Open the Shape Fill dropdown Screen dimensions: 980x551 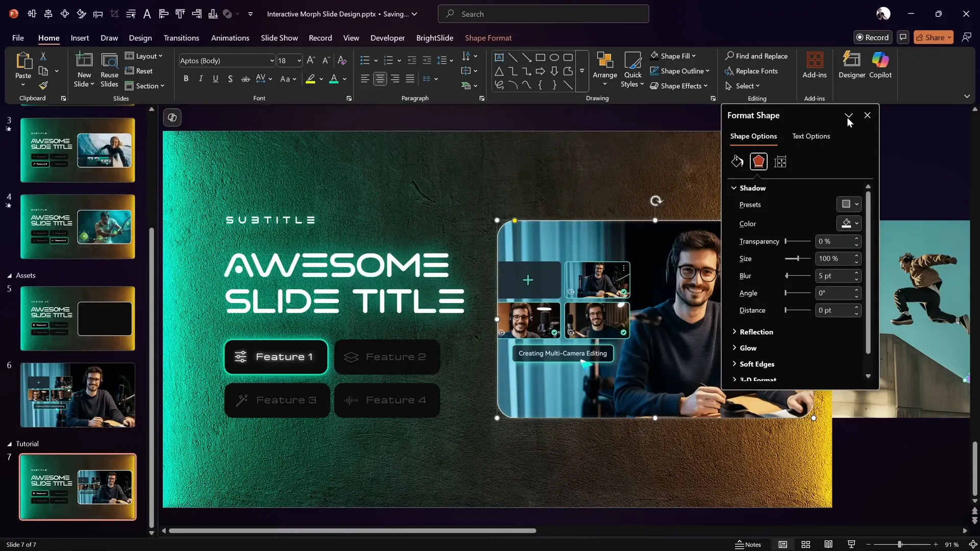point(673,56)
